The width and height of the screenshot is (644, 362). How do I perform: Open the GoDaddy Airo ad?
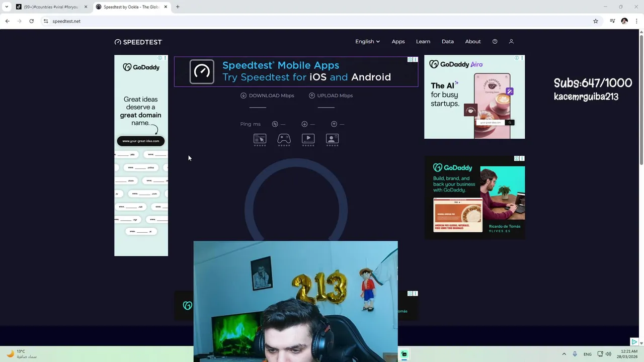pos(474,97)
